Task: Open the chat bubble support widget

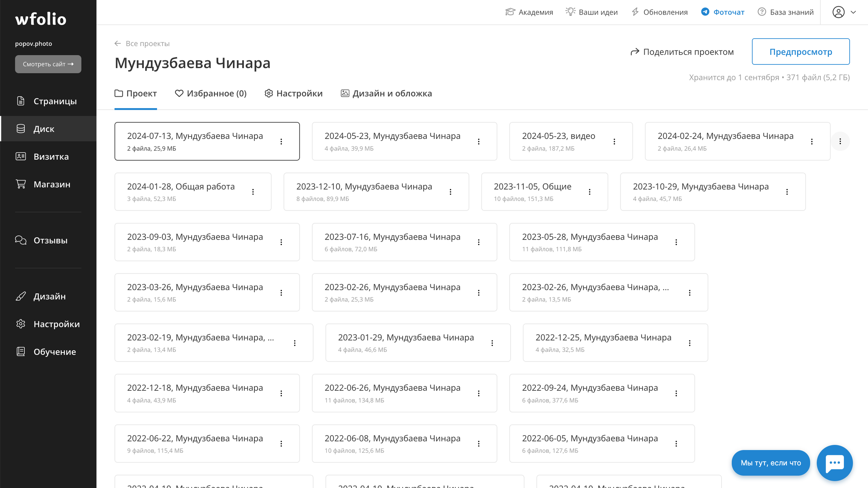Action: point(834,463)
